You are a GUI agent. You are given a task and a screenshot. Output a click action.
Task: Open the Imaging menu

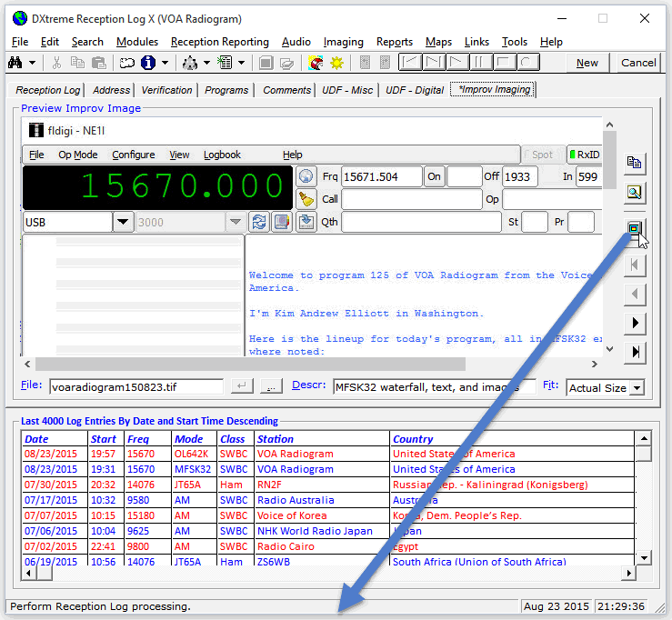pyautogui.click(x=344, y=42)
